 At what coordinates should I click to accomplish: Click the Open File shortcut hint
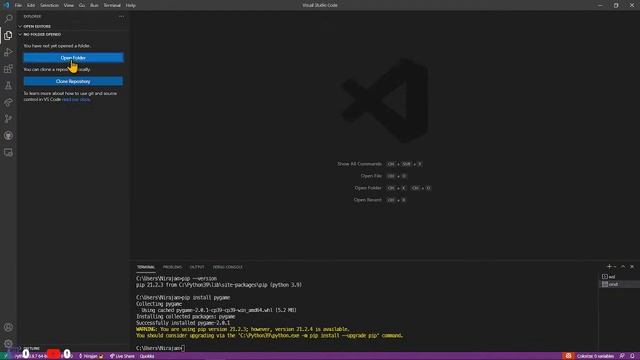click(384, 176)
